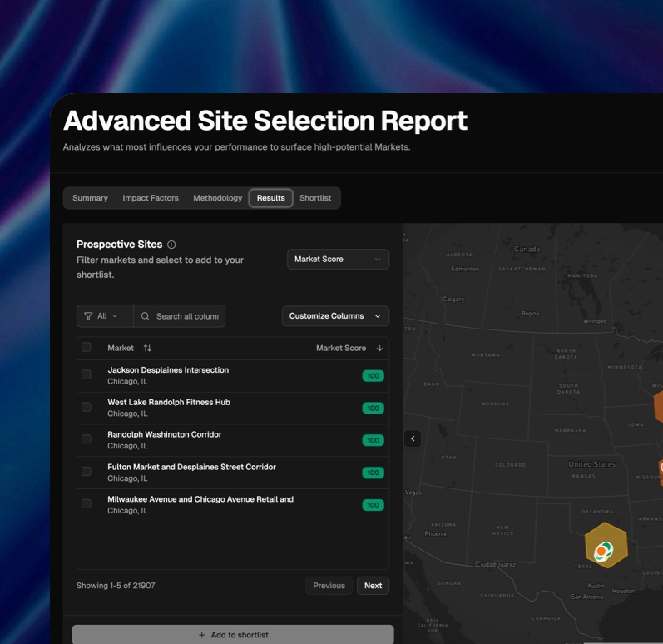Go to the Next page of results
Screen dimensions: 663x644
point(373,586)
